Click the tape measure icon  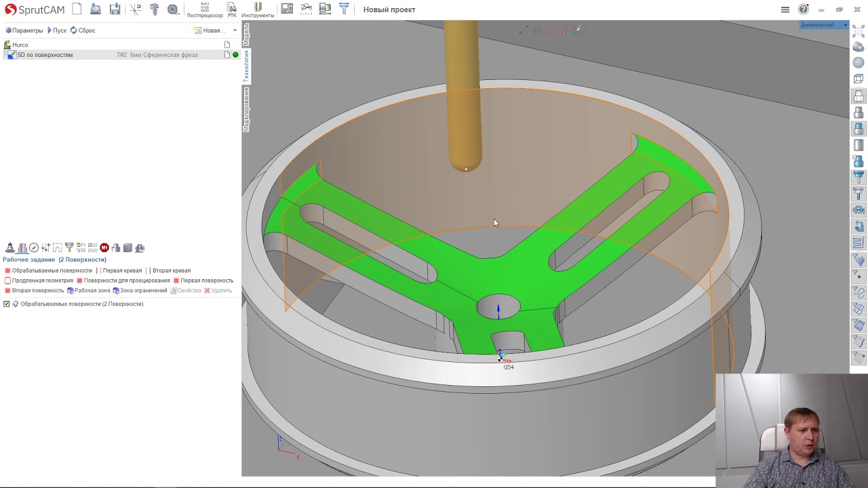coord(174,9)
